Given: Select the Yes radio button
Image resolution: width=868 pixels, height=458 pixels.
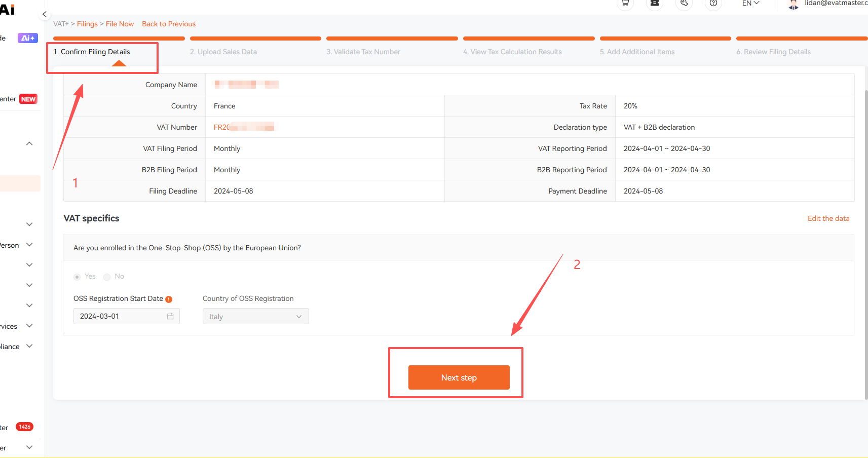Looking at the screenshot, I should 77,277.
